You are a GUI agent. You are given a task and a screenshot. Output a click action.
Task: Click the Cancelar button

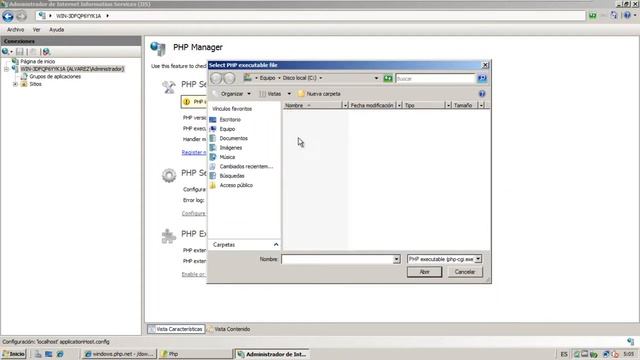(x=465, y=272)
